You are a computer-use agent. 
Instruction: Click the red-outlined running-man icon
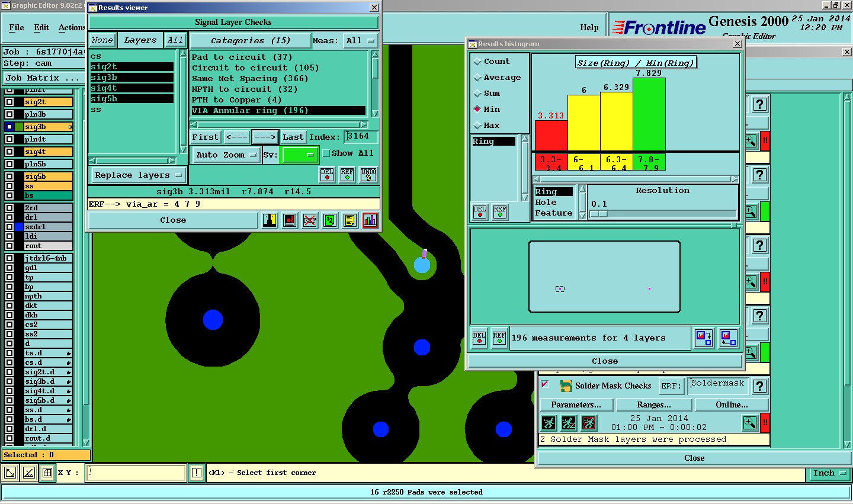pyautogui.click(x=589, y=423)
